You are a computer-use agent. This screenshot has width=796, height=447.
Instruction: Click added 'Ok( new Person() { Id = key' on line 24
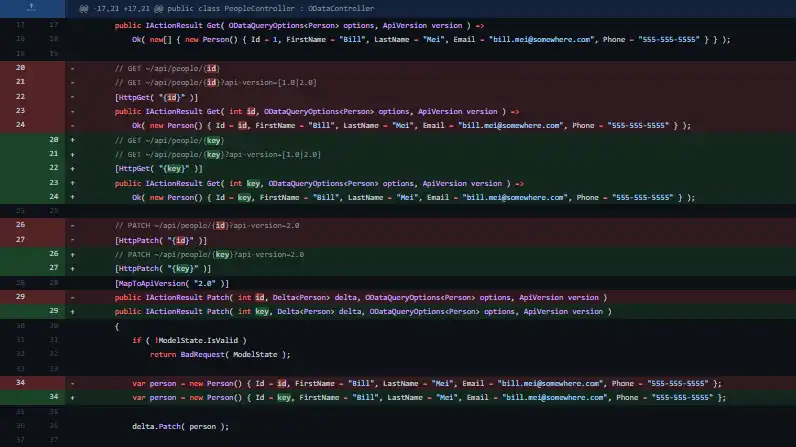[191, 198]
